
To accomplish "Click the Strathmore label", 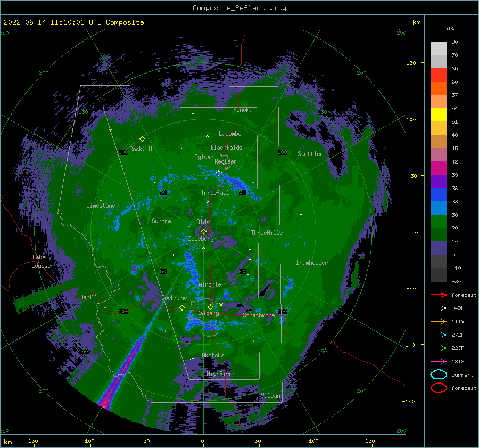I will (259, 315).
